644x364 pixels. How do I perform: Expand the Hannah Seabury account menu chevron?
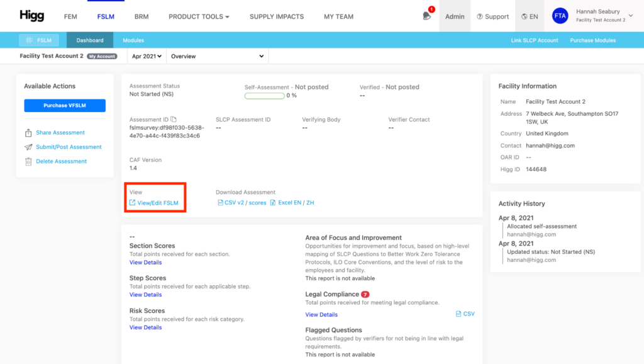tap(631, 16)
